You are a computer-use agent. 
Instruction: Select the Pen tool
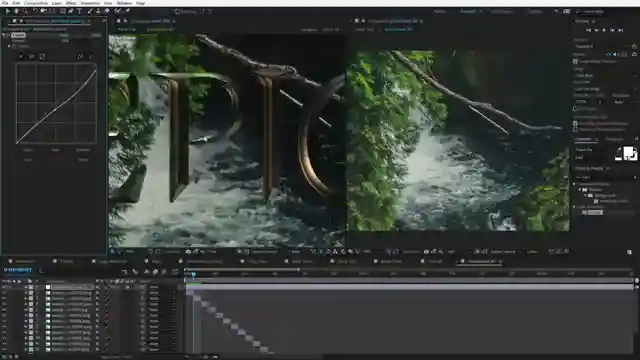pyautogui.click(x=71, y=11)
